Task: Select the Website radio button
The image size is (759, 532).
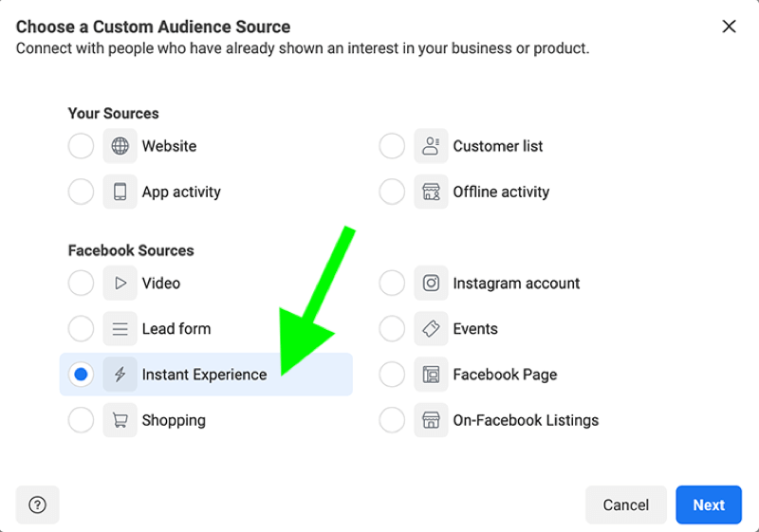Action: [81, 146]
